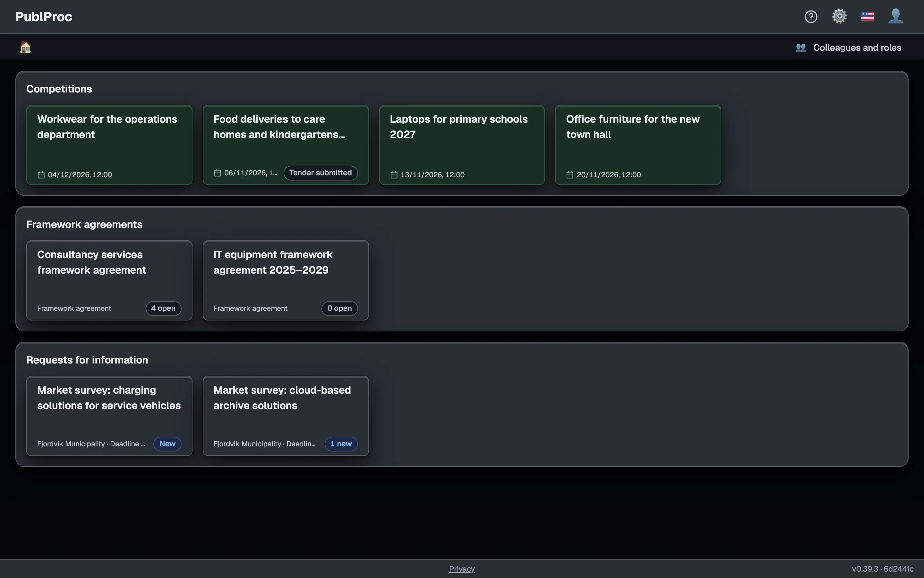This screenshot has width=924, height=578.
Task: Click calendar icon on Food deliveries card
Action: (217, 173)
